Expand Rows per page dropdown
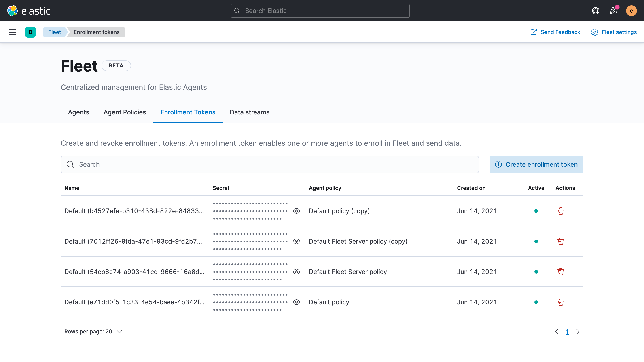This screenshot has width=644, height=362. coord(93,332)
